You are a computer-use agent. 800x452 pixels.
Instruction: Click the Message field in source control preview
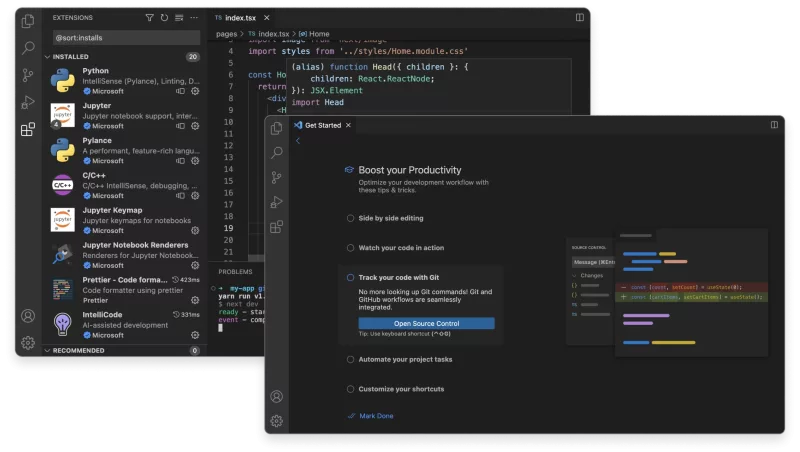pos(593,262)
